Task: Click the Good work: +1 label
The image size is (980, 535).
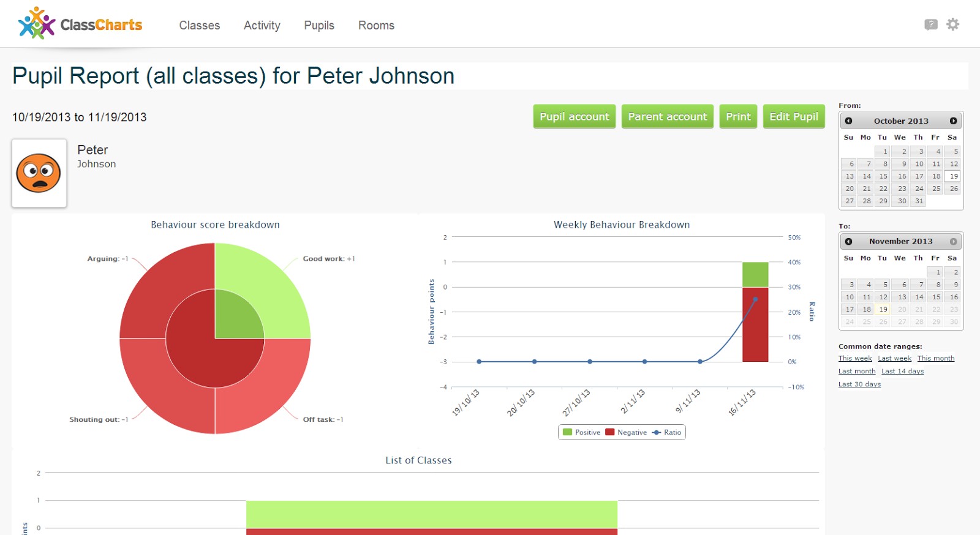Action: (329, 259)
